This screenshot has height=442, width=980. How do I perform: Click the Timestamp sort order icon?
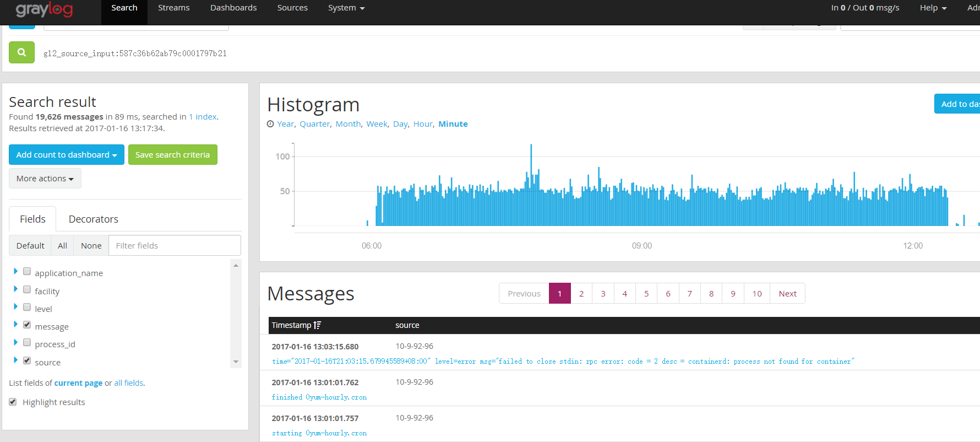click(x=317, y=325)
